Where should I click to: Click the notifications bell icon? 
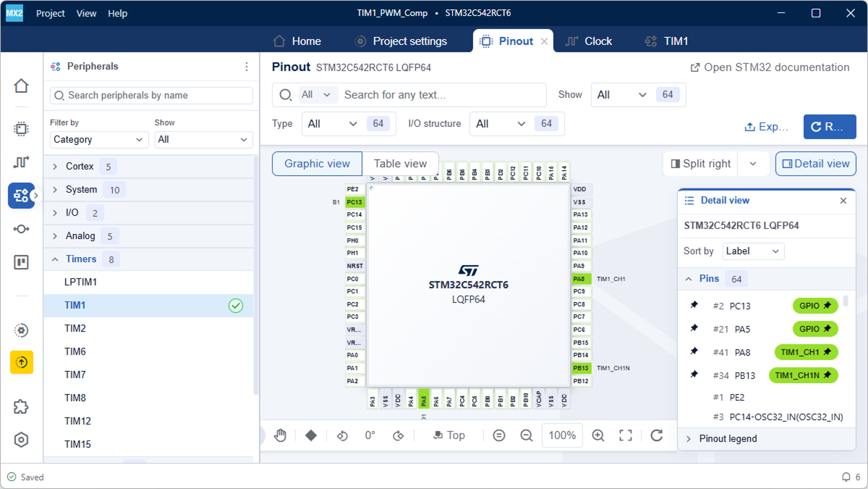(x=846, y=477)
